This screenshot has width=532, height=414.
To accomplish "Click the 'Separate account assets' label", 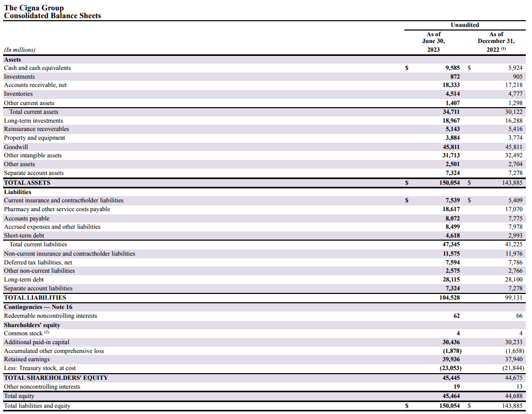I will pyautogui.click(x=34, y=173).
